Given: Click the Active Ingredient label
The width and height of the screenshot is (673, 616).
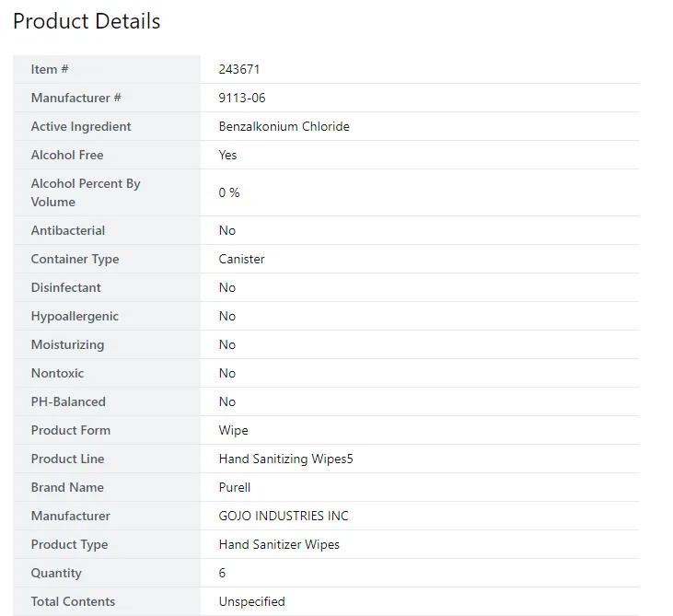Looking at the screenshot, I should [x=81, y=126].
